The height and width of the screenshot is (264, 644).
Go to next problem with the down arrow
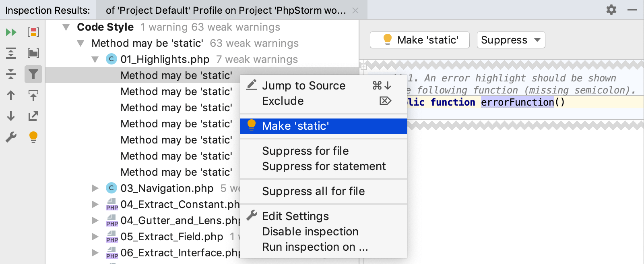click(x=11, y=116)
